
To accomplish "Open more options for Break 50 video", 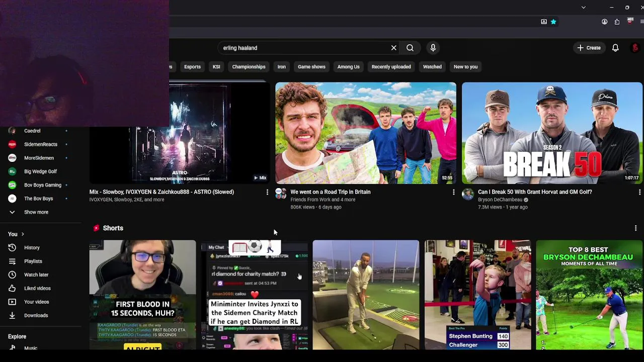I will pos(639,192).
